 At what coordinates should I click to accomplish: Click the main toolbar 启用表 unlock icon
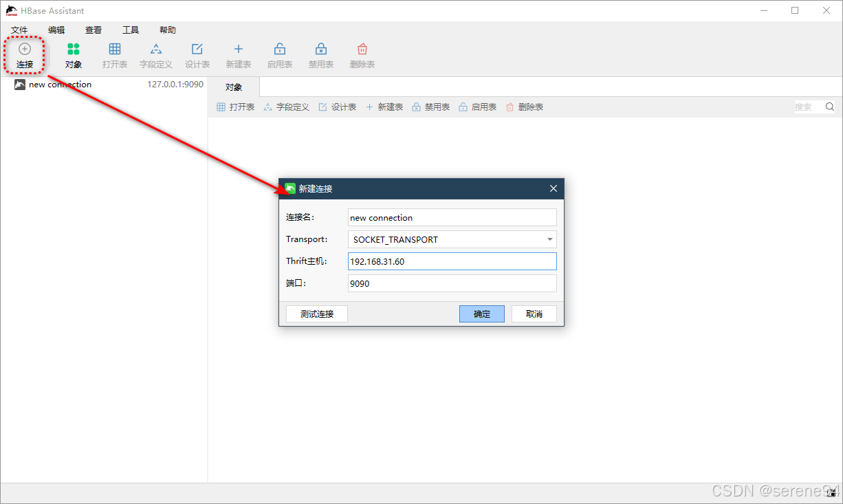(x=280, y=49)
